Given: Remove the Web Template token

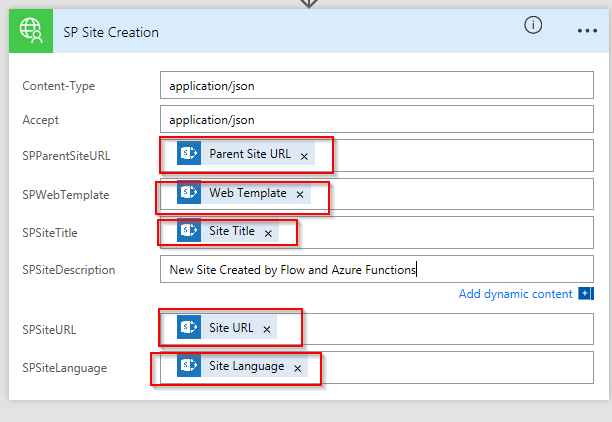Looking at the screenshot, I should [x=300, y=194].
